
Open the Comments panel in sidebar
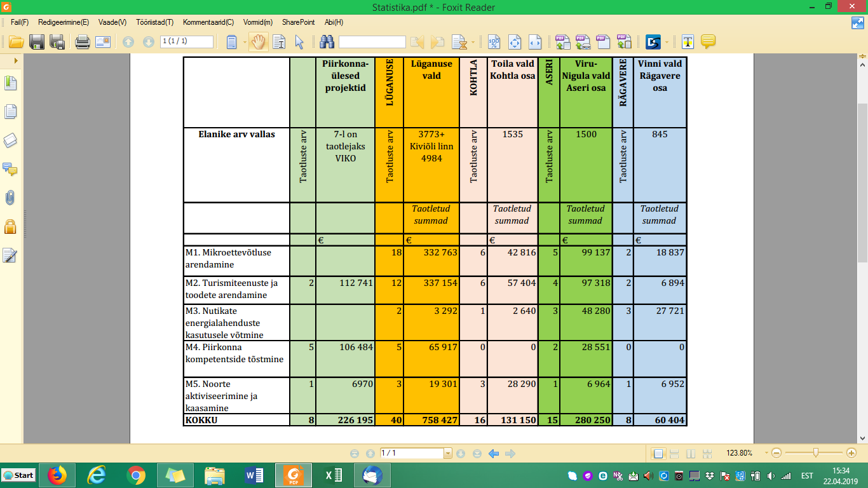tap(11, 169)
